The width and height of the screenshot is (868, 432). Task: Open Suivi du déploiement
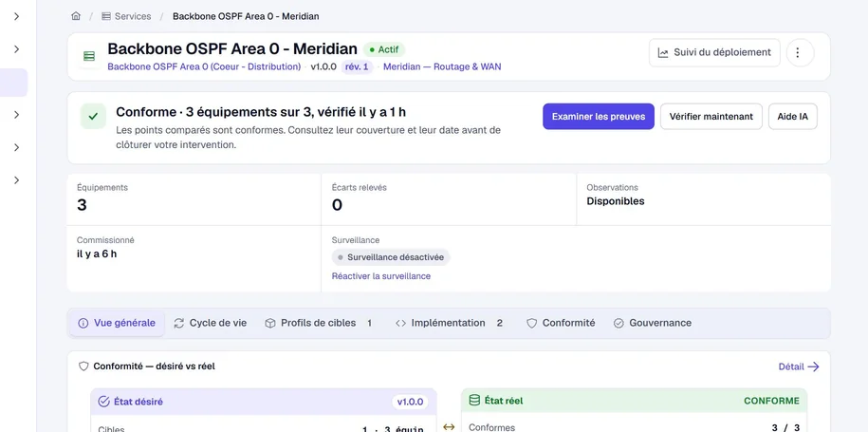coord(714,52)
